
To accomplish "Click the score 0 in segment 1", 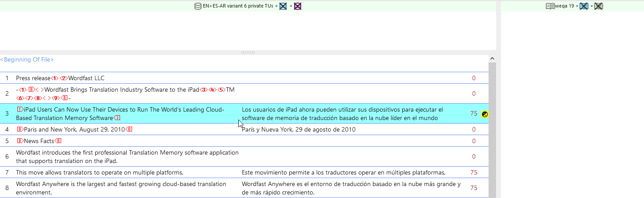I will point(473,78).
